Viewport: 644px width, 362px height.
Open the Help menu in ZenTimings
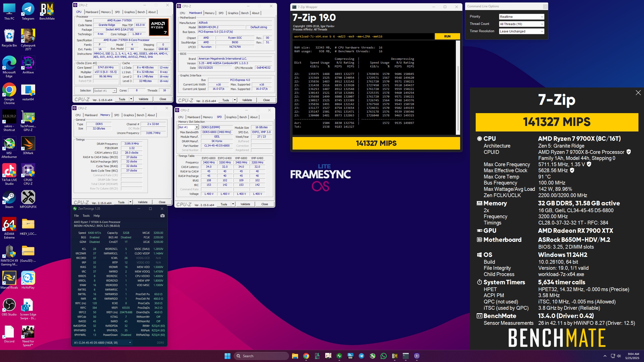(97, 216)
